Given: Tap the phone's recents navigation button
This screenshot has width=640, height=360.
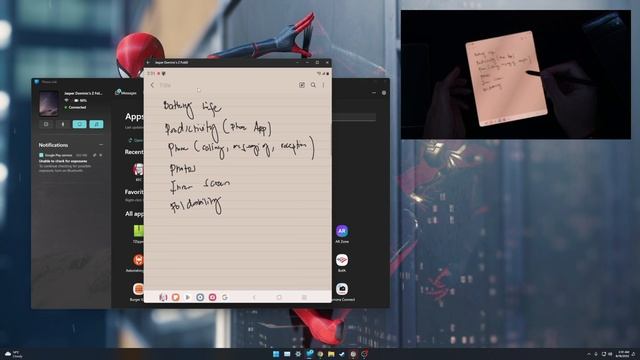Looking at the screenshot, I should (304, 297).
